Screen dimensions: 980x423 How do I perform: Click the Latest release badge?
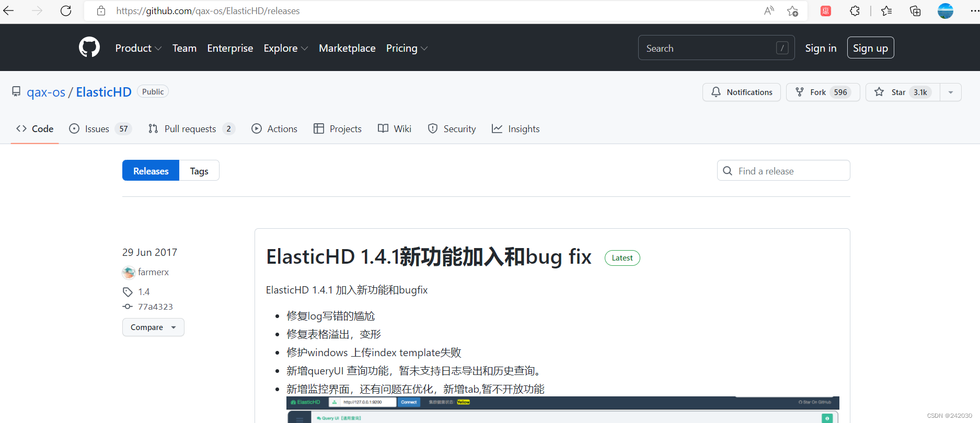click(x=622, y=258)
